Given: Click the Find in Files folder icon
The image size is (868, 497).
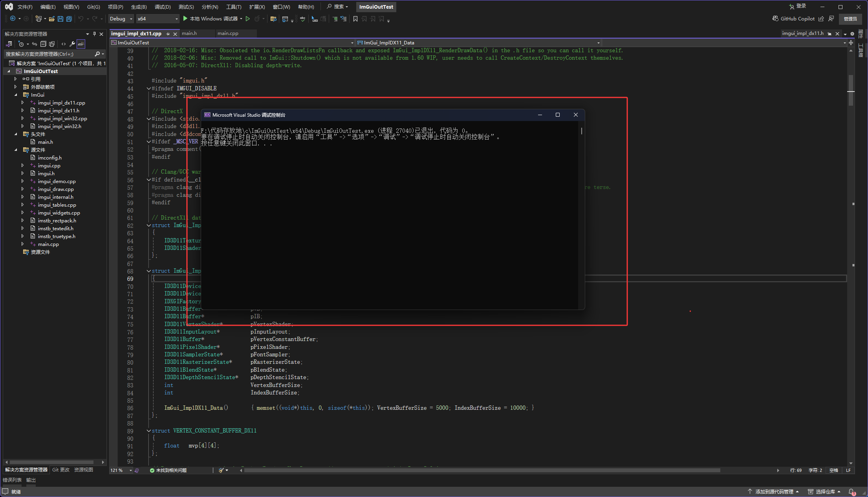Looking at the screenshot, I should (x=274, y=18).
